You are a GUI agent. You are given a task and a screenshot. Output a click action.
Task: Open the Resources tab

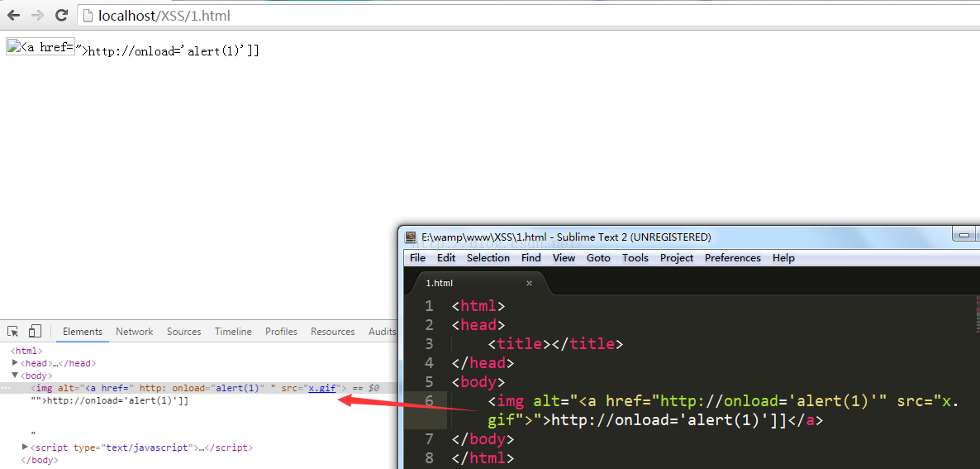(x=332, y=332)
